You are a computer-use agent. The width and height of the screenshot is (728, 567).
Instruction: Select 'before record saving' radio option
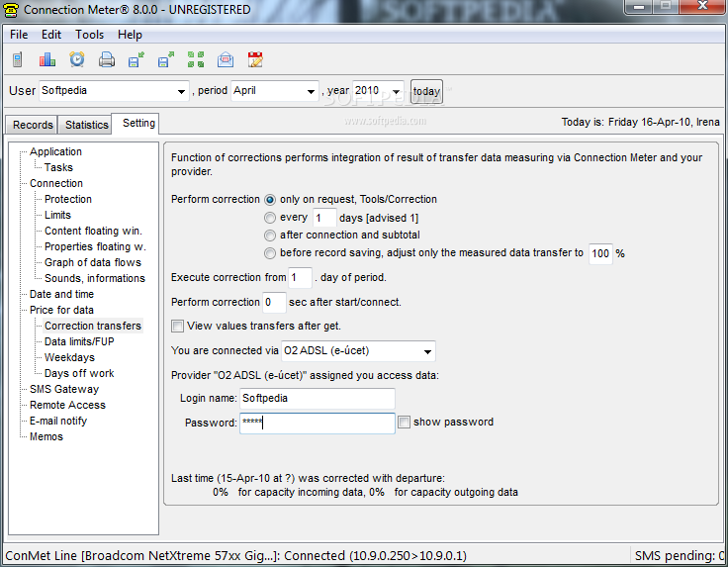point(270,253)
